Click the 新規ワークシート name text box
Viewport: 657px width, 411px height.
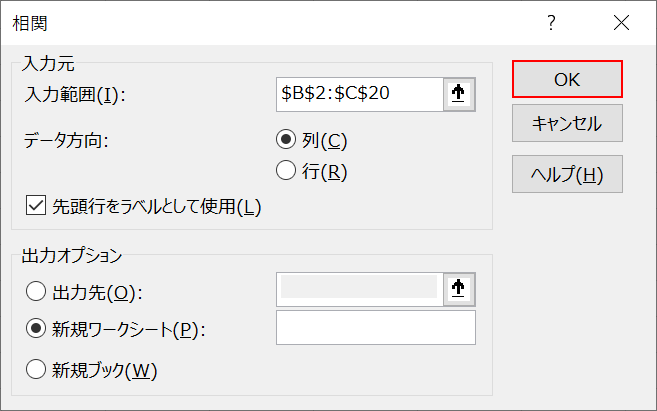click(375, 327)
